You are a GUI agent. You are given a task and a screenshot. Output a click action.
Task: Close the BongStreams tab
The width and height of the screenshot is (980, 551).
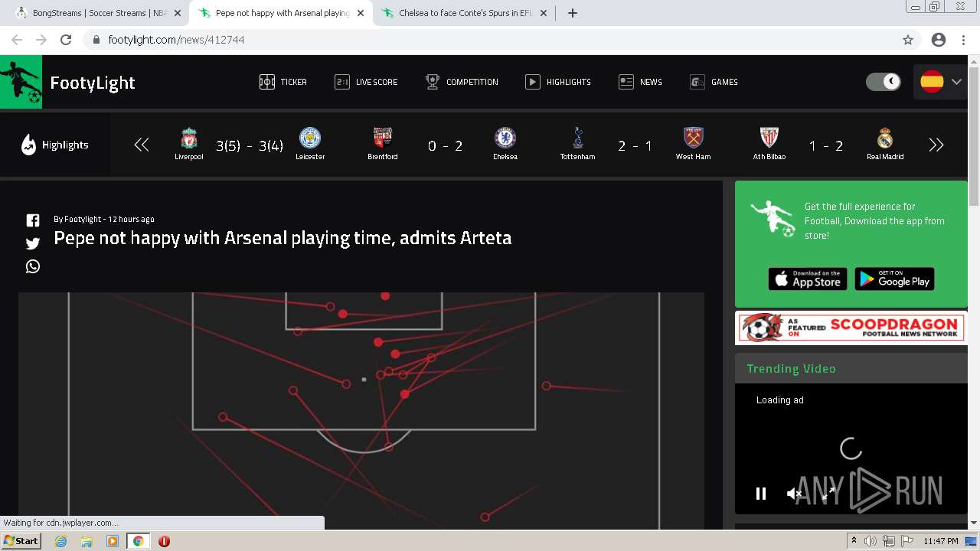(x=178, y=13)
